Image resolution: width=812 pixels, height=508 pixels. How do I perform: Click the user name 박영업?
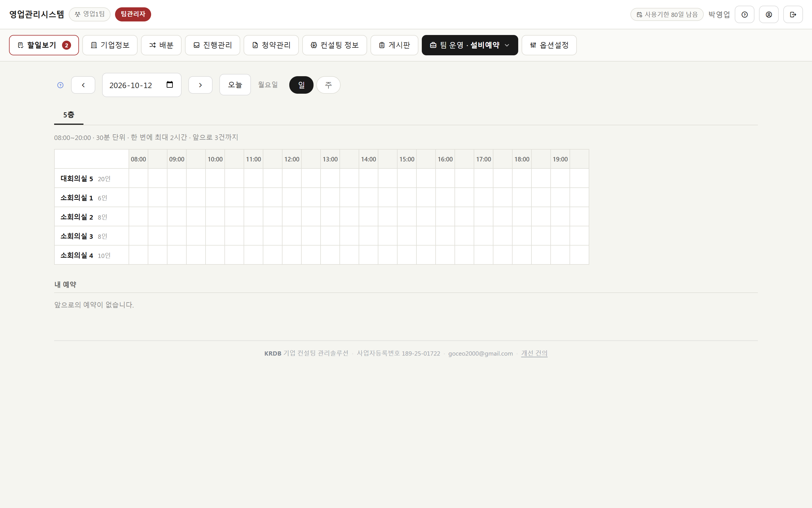(719, 14)
